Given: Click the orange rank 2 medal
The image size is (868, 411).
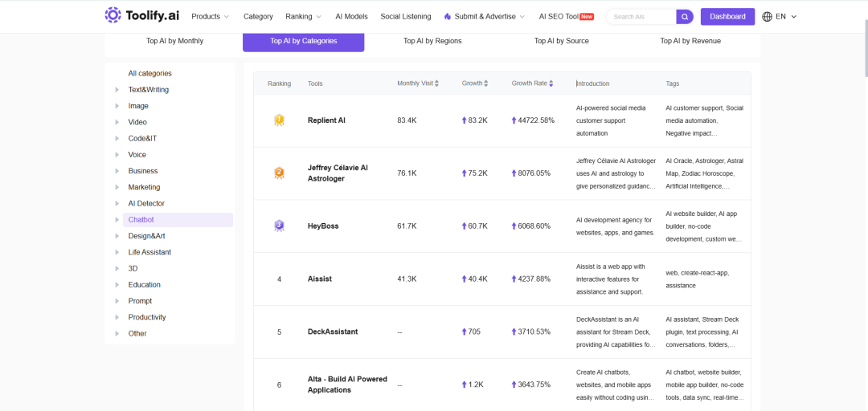Looking at the screenshot, I should [279, 173].
